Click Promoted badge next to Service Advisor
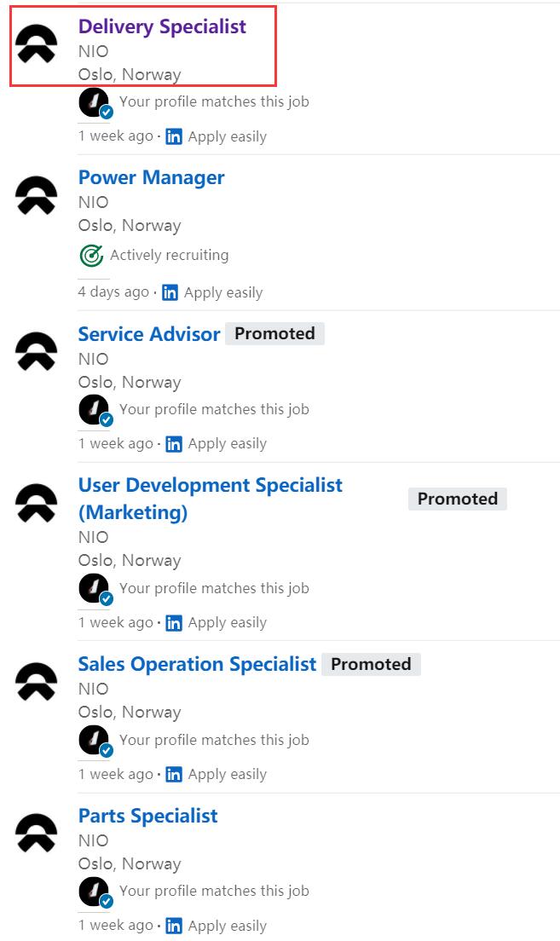Image resolution: width=560 pixels, height=941 pixels. (x=274, y=334)
